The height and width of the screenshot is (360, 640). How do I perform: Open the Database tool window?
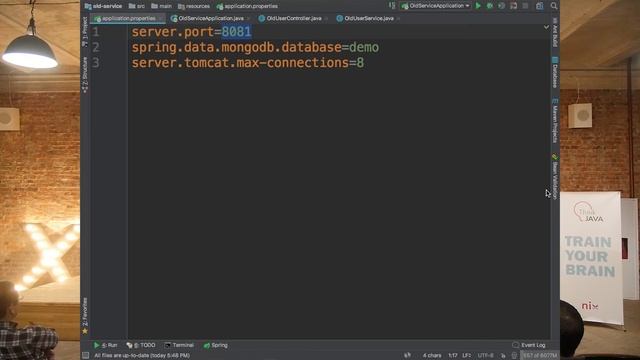(555, 72)
